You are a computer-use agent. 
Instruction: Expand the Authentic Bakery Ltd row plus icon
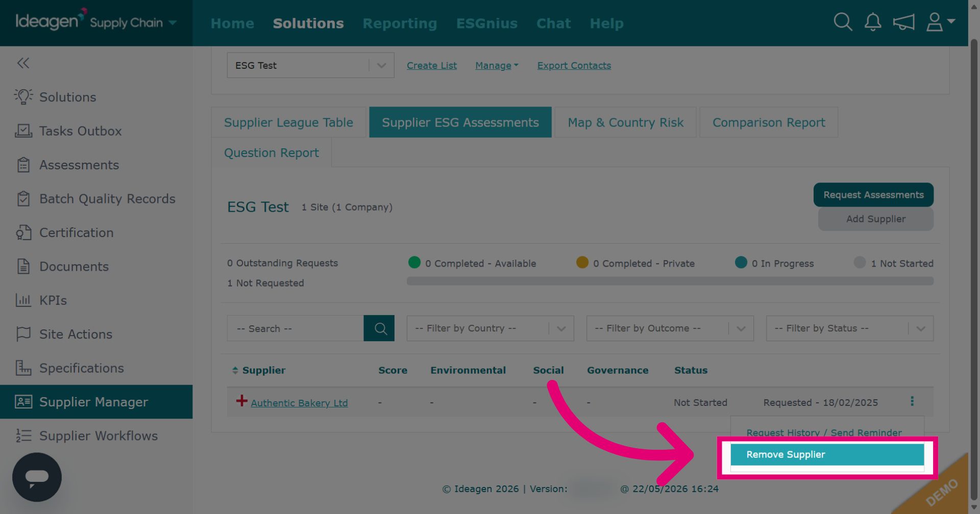click(242, 401)
